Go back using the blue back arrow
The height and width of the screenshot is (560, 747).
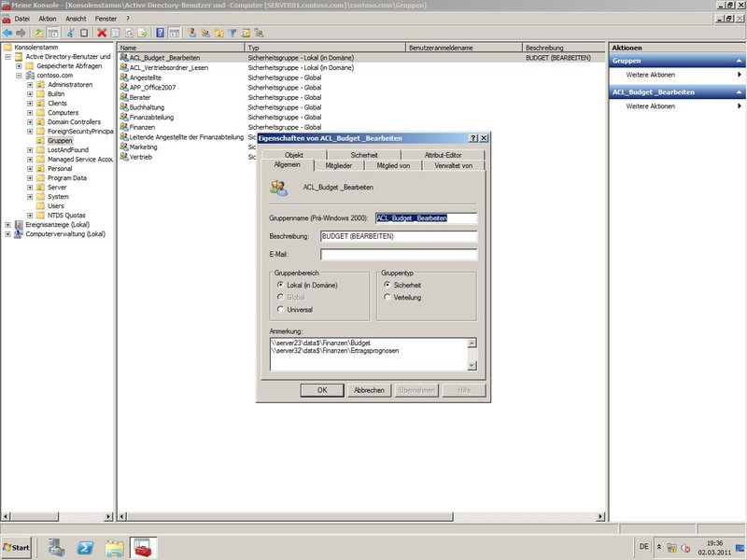tap(7, 33)
